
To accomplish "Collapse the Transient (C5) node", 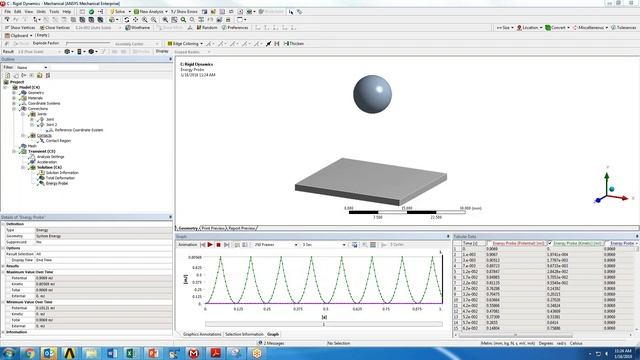I will coord(14,151).
